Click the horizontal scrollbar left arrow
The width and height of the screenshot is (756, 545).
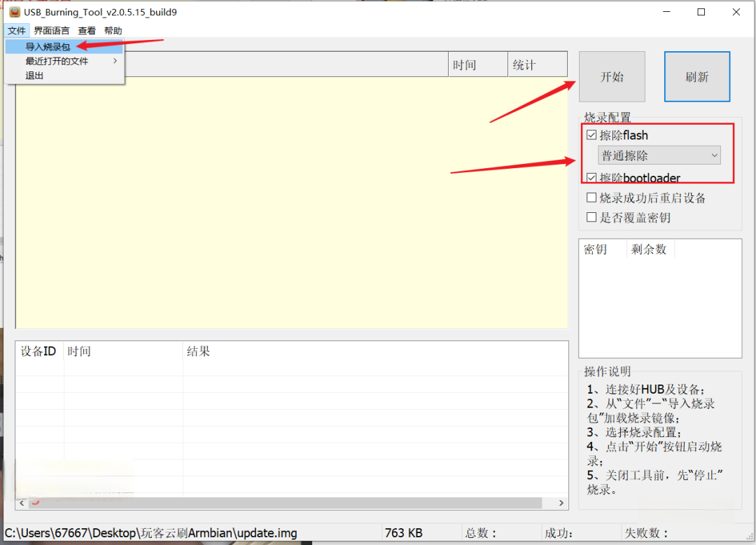[22, 503]
